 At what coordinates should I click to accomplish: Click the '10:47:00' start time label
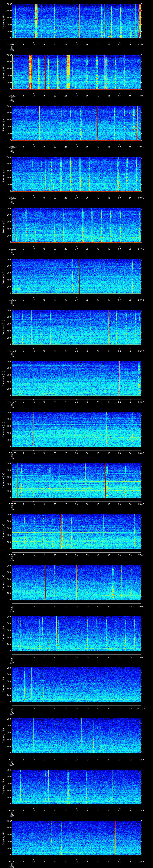(12, 96)
